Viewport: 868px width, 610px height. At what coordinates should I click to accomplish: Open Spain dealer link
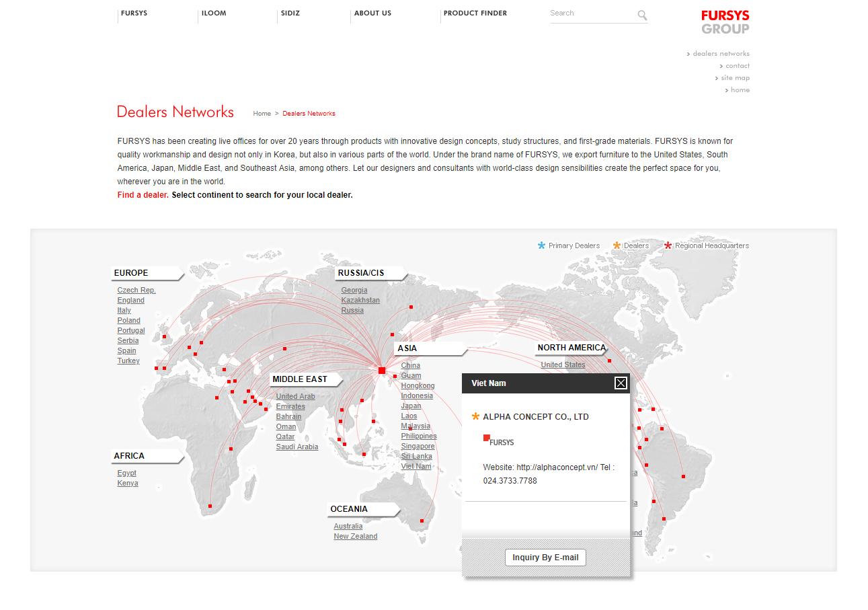click(126, 351)
